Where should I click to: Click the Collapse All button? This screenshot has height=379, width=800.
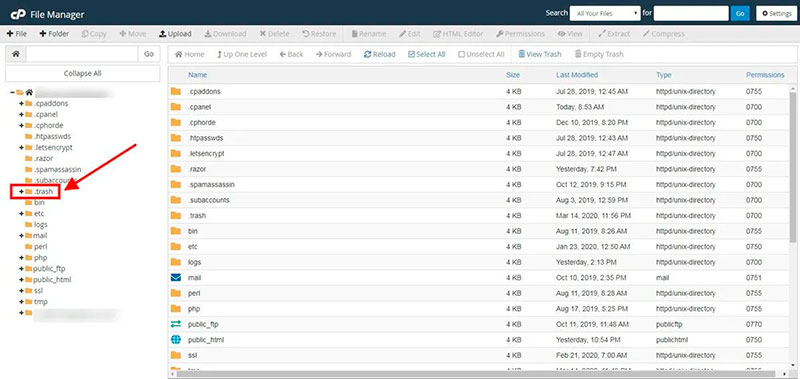(83, 73)
